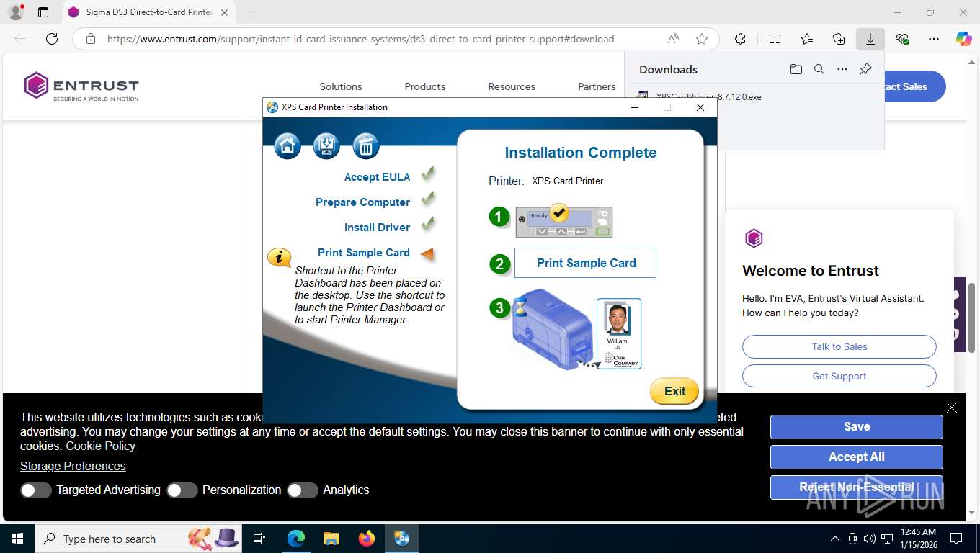Screen dimensions: 980x553
Task: Close the cookie banner
Action: (x=952, y=408)
